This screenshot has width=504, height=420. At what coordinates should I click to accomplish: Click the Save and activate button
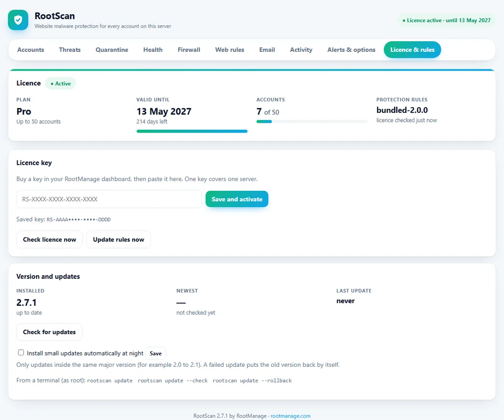pos(237,199)
